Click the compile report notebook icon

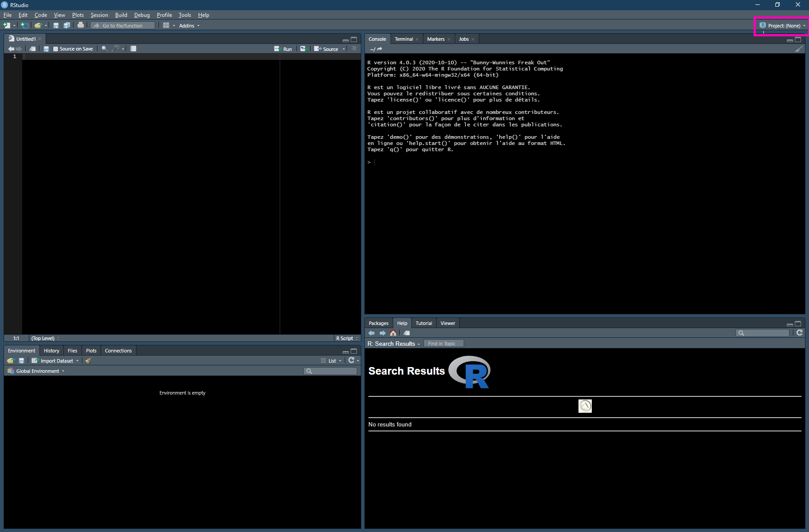[133, 49]
